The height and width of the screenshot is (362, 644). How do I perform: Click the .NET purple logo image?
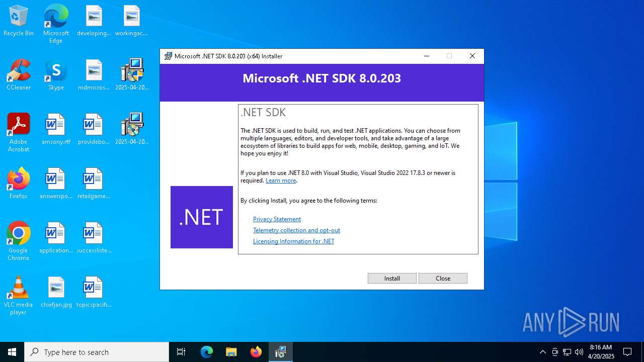tap(202, 217)
